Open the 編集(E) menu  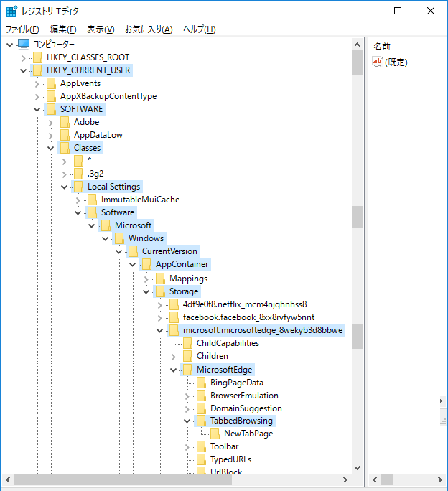click(63, 29)
